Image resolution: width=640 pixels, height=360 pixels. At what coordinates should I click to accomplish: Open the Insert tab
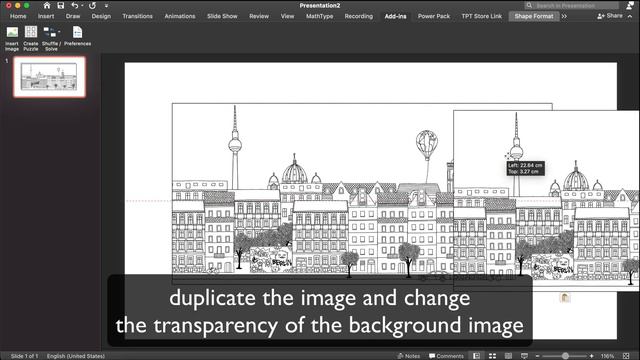[46, 16]
